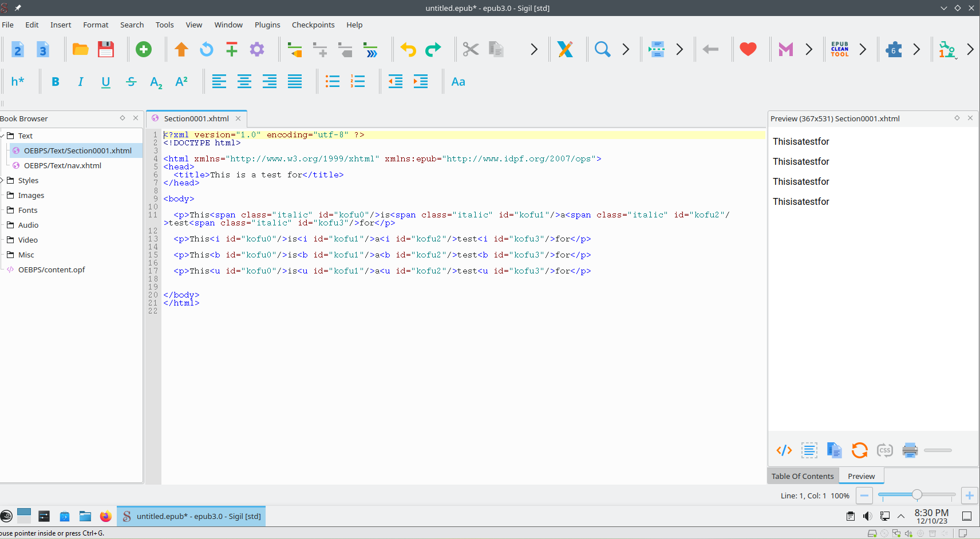Toggle Underline formatting
Image resolution: width=980 pixels, height=539 pixels.
(106, 82)
